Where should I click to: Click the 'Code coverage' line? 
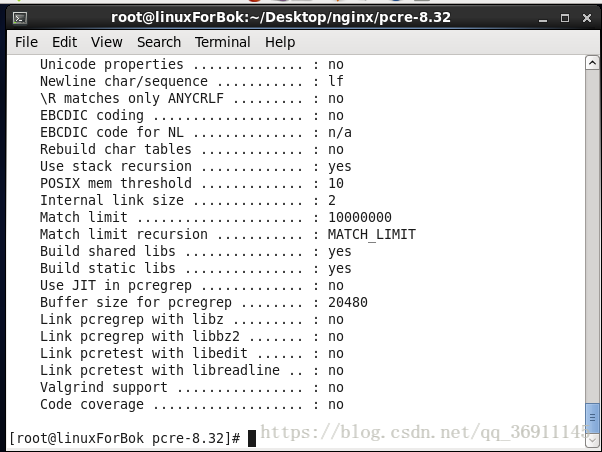(x=192, y=404)
